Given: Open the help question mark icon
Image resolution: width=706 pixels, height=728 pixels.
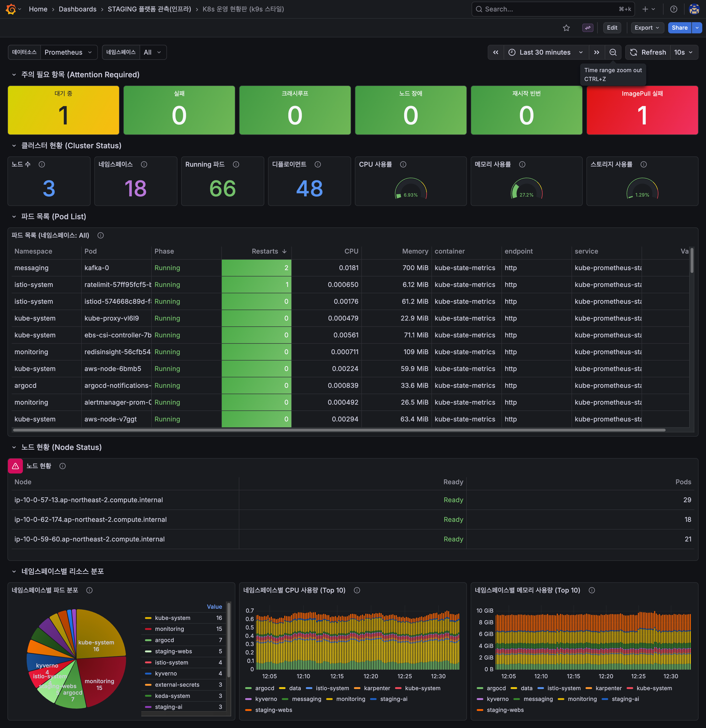Looking at the screenshot, I should point(673,9).
